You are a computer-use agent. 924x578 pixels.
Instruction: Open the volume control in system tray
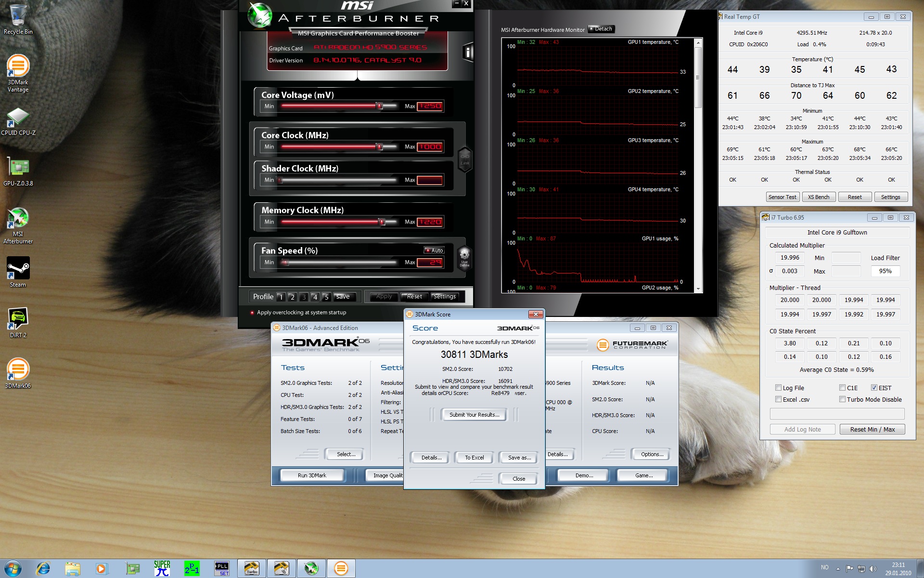coord(873,569)
